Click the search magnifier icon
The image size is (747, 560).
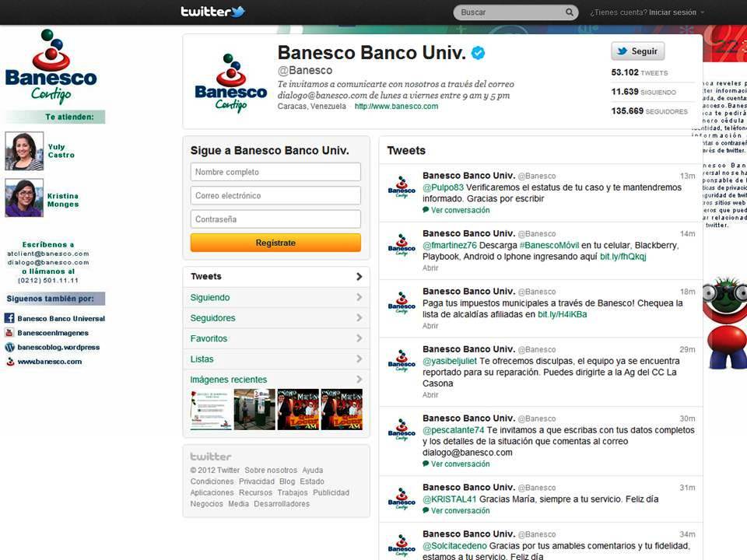pyautogui.click(x=570, y=12)
